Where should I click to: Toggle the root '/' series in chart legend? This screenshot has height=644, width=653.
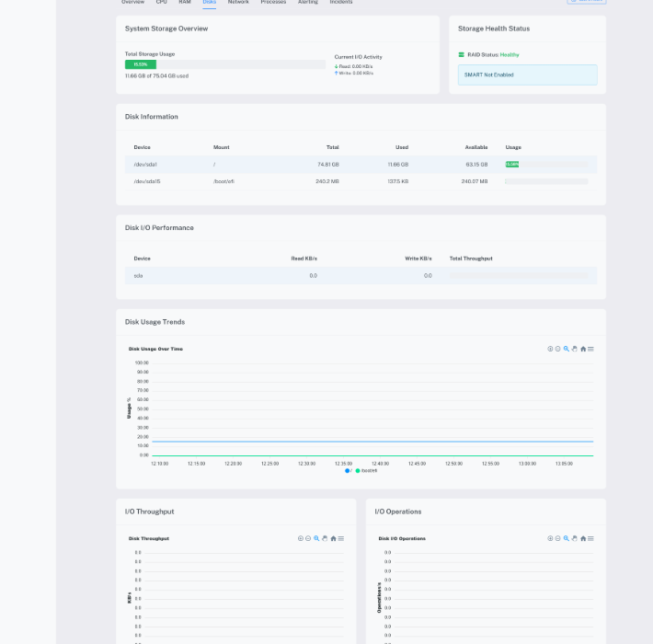349,470
